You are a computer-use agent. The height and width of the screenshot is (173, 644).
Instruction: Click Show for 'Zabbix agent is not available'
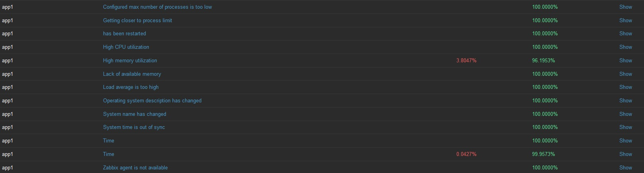[x=625, y=167]
